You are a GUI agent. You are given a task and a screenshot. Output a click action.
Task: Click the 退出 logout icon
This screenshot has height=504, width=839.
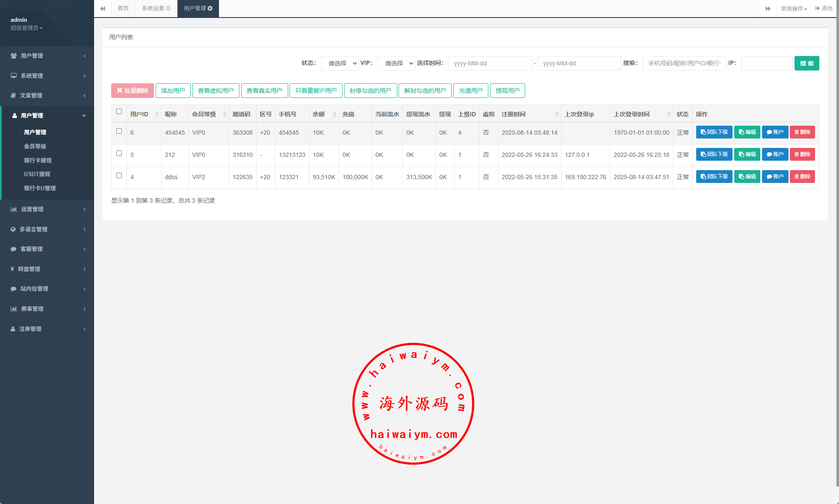[818, 9]
